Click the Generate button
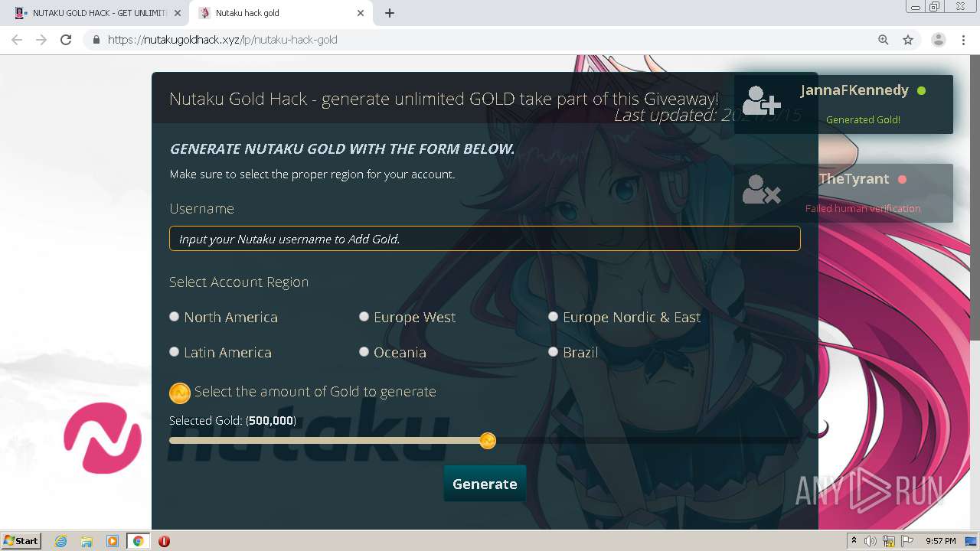The height and width of the screenshot is (551, 980). coord(485,484)
